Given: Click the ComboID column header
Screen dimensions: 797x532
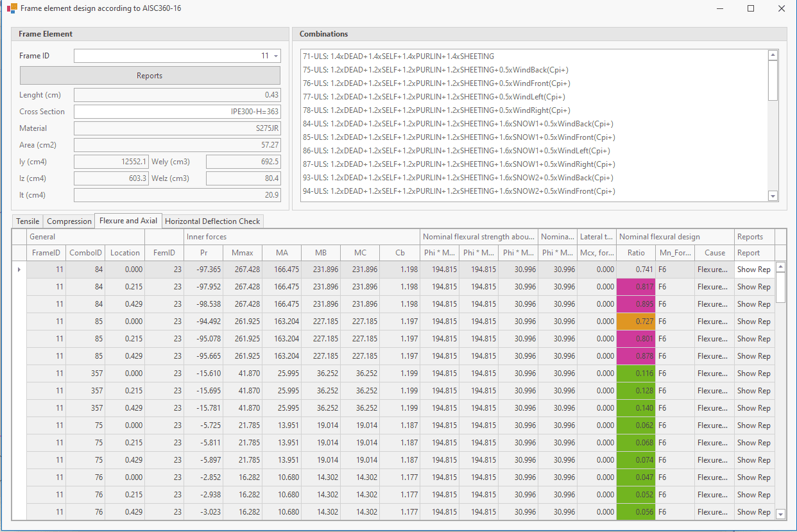Looking at the screenshot, I should [85, 253].
